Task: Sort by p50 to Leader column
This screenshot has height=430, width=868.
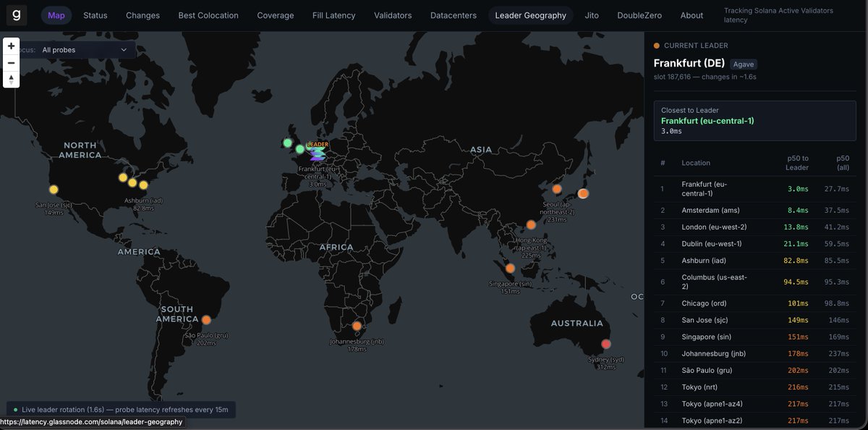Action: click(796, 163)
